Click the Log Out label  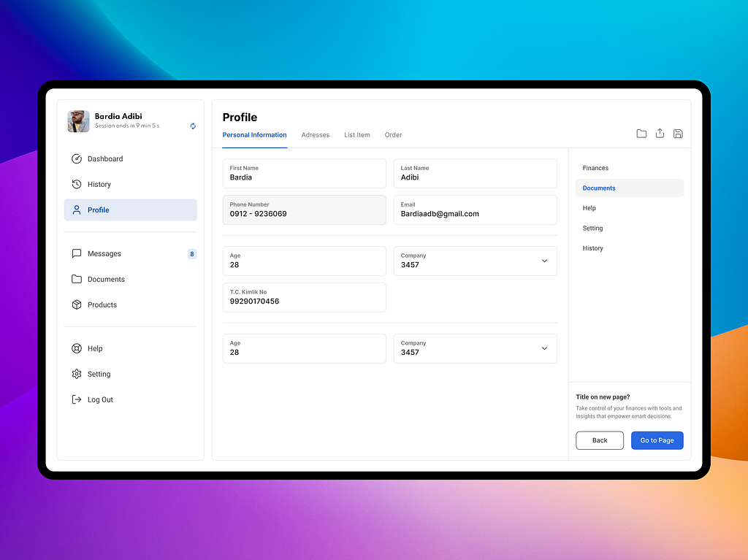pos(100,399)
